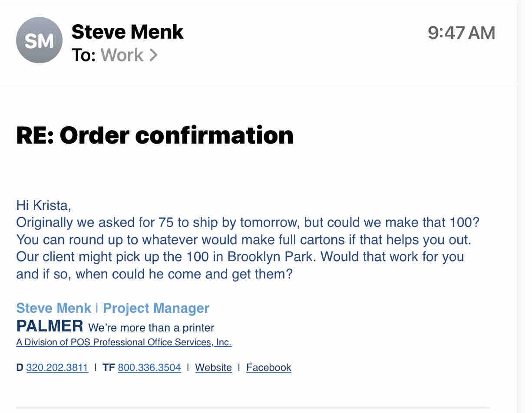Open the Website link in signature

click(213, 367)
